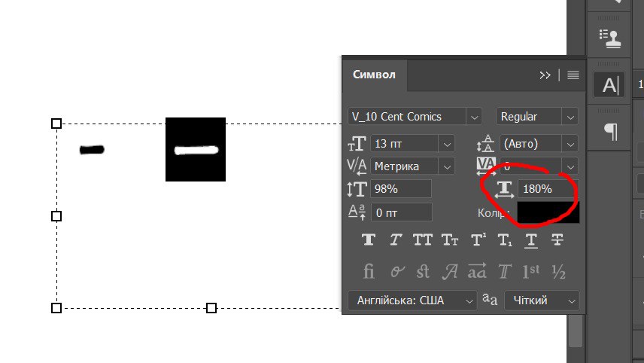Viewport: 644px width, 363px height.
Task: Expand the Англійська: США language dropdown
Action: 470,300
